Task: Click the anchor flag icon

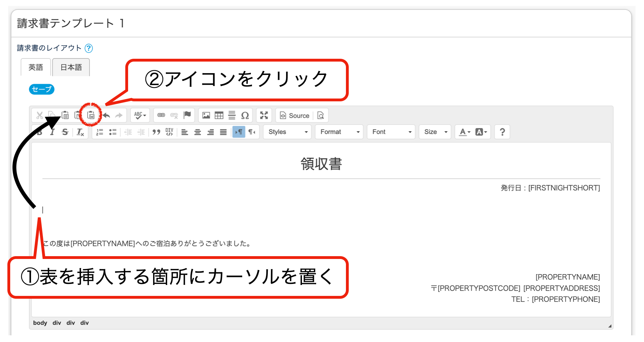Action: 187,115
